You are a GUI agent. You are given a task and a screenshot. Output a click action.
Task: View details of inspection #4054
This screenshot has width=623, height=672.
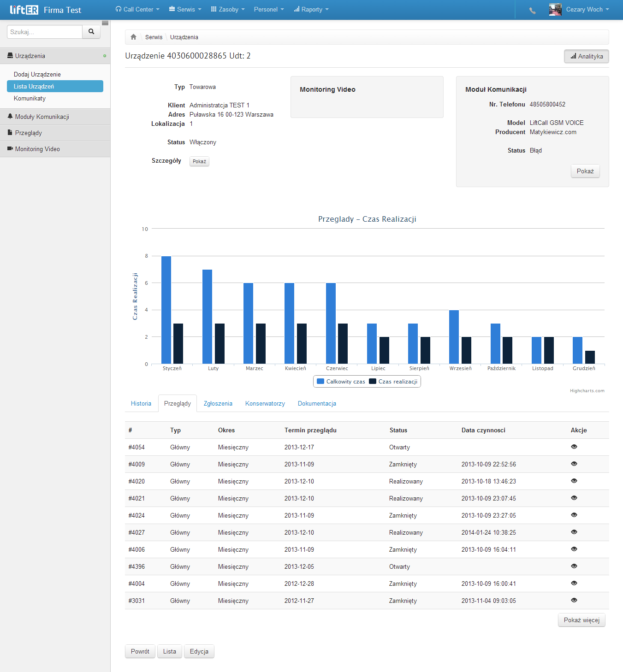[x=574, y=447]
